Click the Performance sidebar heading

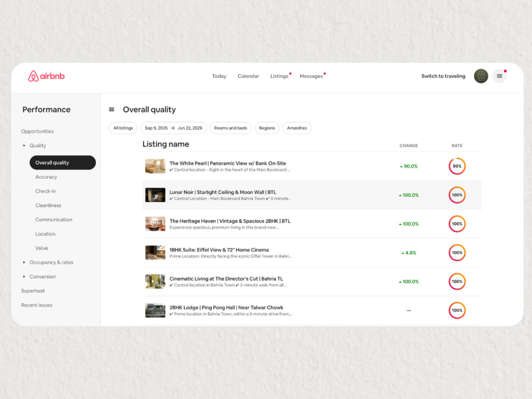tap(46, 110)
